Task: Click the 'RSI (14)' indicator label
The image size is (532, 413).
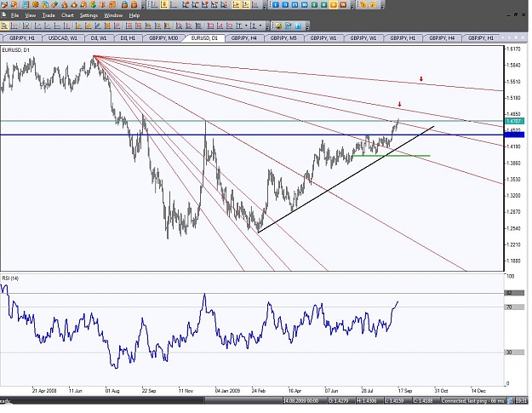Action: click(x=10, y=278)
